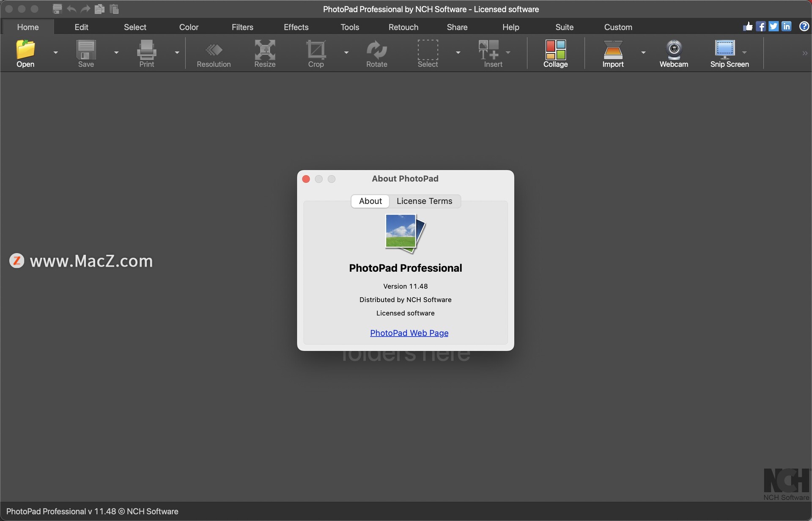Share via the Twitter icon

774,26
